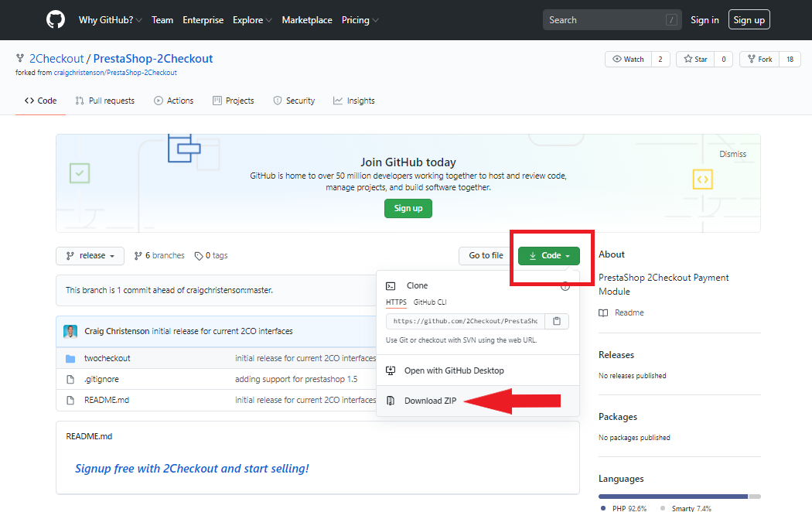Expand the Explore navigation menu

click(252, 19)
